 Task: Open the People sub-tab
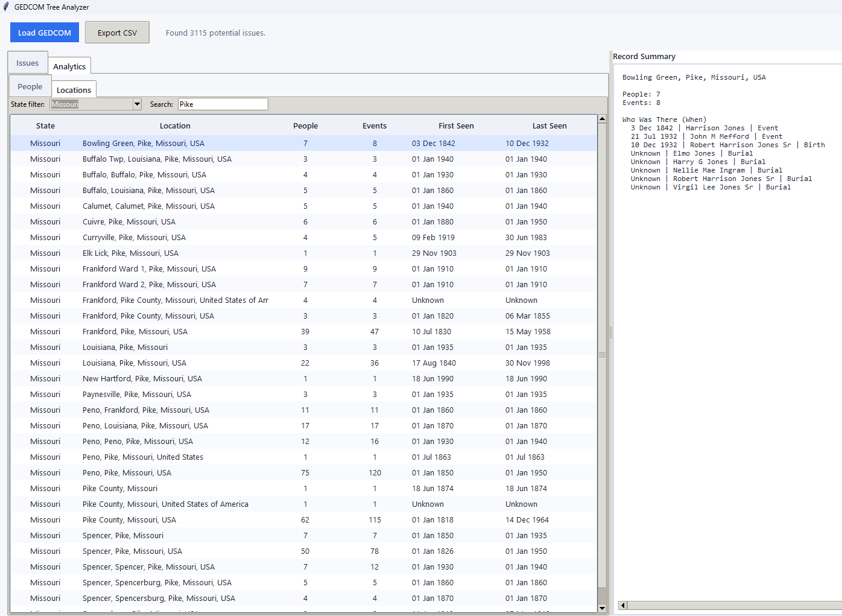pyautogui.click(x=30, y=86)
